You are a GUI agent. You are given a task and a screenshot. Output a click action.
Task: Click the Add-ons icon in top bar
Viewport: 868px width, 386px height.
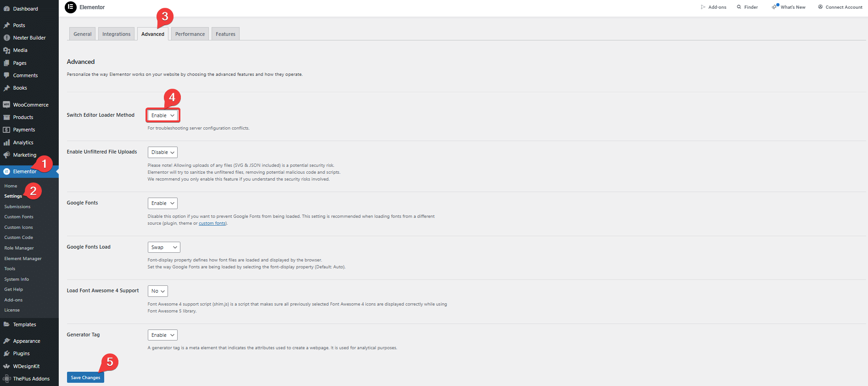click(x=703, y=7)
